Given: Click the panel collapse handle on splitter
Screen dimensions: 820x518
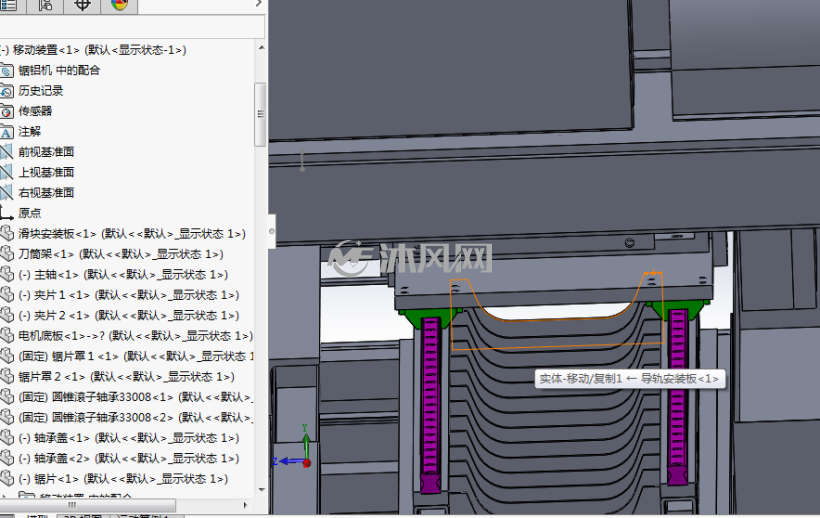Looking at the screenshot, I should point(271,231).
